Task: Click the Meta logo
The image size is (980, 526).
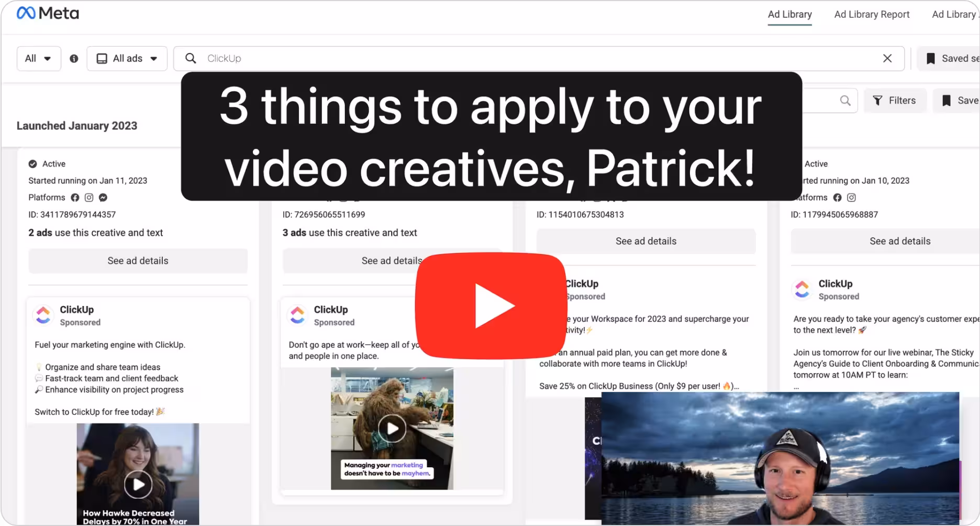Action: click(x=48, y=13)
